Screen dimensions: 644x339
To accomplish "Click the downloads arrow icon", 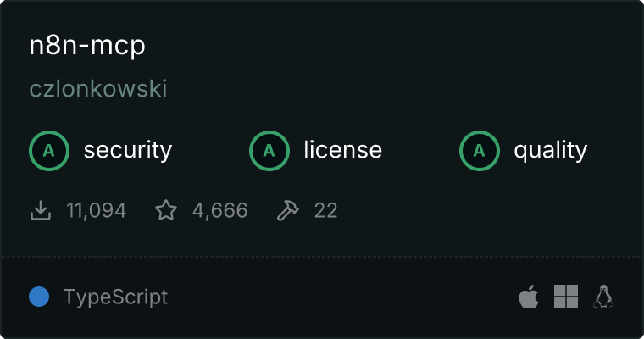I will [41, 210].
